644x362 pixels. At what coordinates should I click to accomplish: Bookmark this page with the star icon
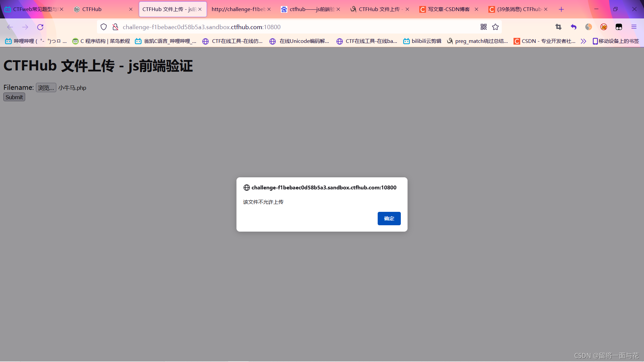coord(495,27)
